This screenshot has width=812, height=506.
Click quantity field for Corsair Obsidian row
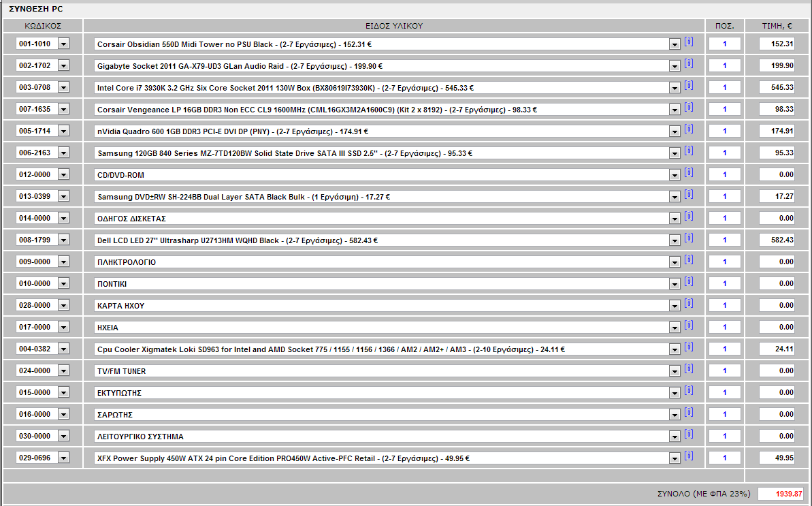pos(724,44)
